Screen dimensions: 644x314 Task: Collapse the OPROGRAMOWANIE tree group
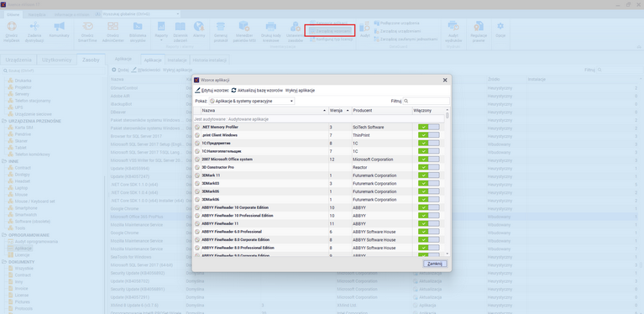pyautogui.click(x=3, y=235)
